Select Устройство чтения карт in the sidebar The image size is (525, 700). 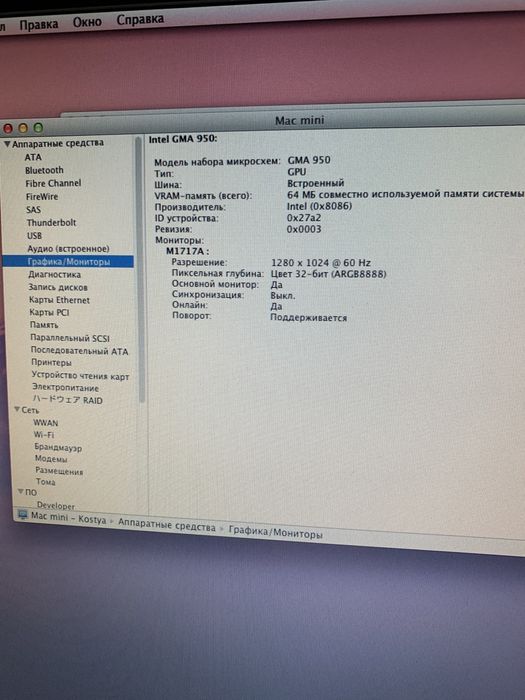click(x=80, y=376)
